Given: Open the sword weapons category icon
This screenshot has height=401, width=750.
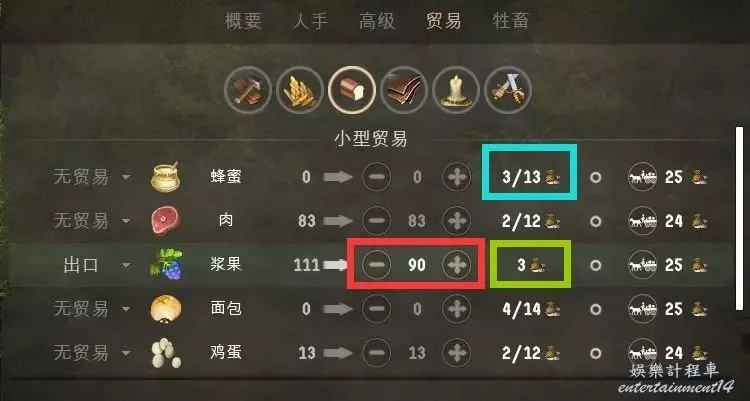Looking at the screenshot, I should click(x=507, y=90).
